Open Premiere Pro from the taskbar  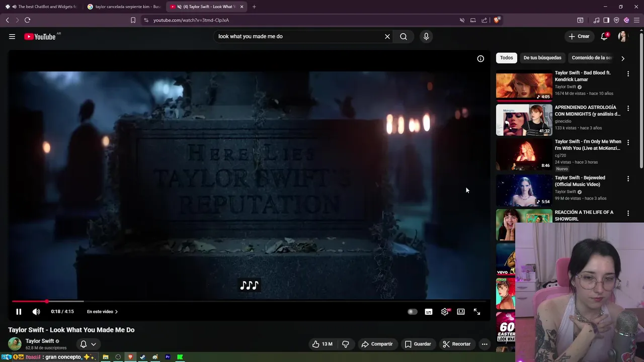pos(168,357)
